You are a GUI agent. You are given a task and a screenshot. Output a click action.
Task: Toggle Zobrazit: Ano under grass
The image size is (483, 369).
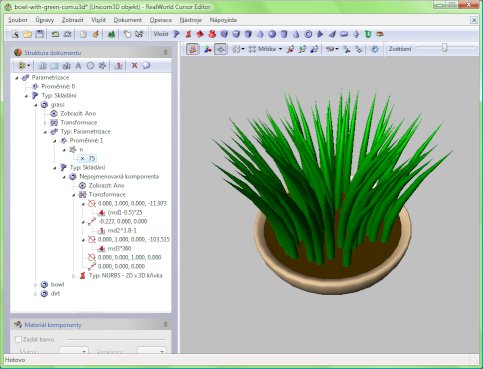pos(78,114)
